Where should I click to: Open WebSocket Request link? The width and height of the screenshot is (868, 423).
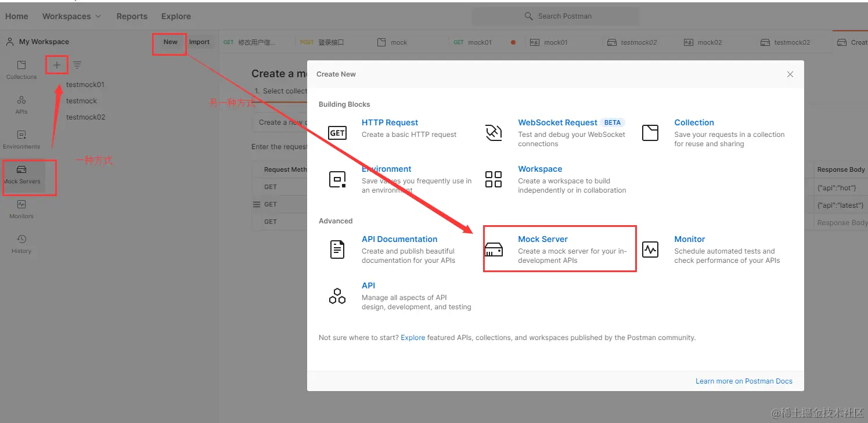click(557, 122)
